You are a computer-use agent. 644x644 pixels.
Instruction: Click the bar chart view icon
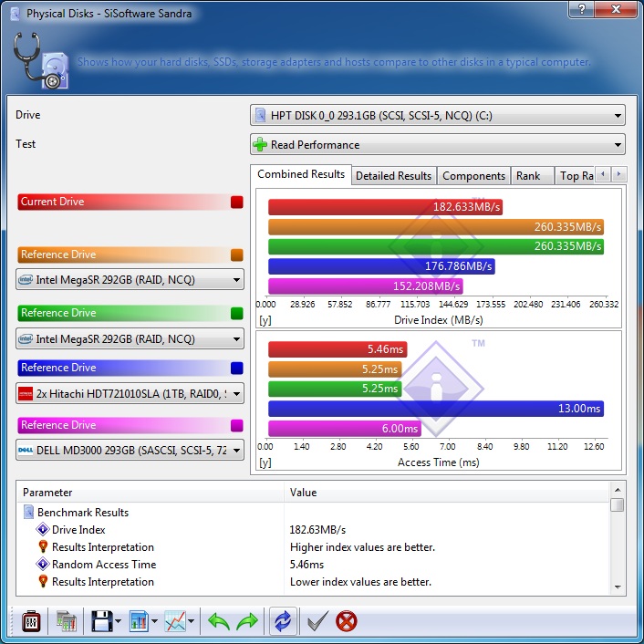(139, 621)
